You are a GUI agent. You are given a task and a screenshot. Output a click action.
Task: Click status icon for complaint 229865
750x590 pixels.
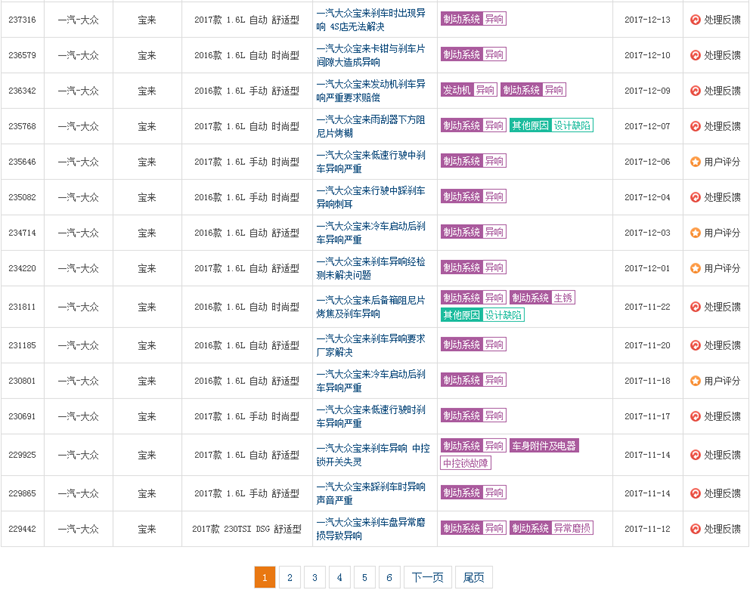point(695,493)
